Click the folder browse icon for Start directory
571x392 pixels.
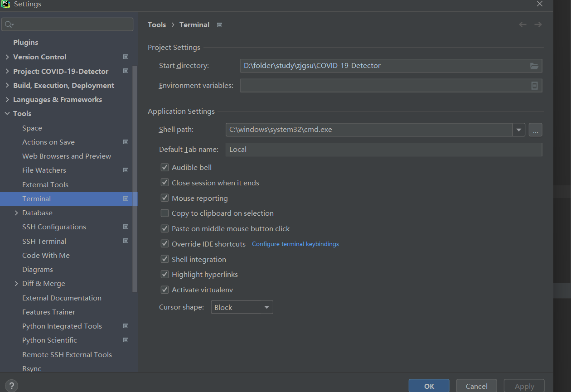click(x=534, y=66)
